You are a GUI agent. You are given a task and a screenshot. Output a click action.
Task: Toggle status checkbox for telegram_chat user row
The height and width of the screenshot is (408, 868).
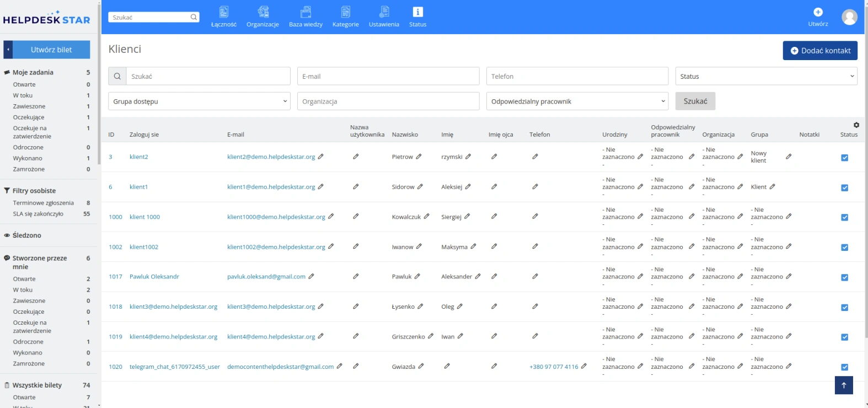click(x=844, y=367)
